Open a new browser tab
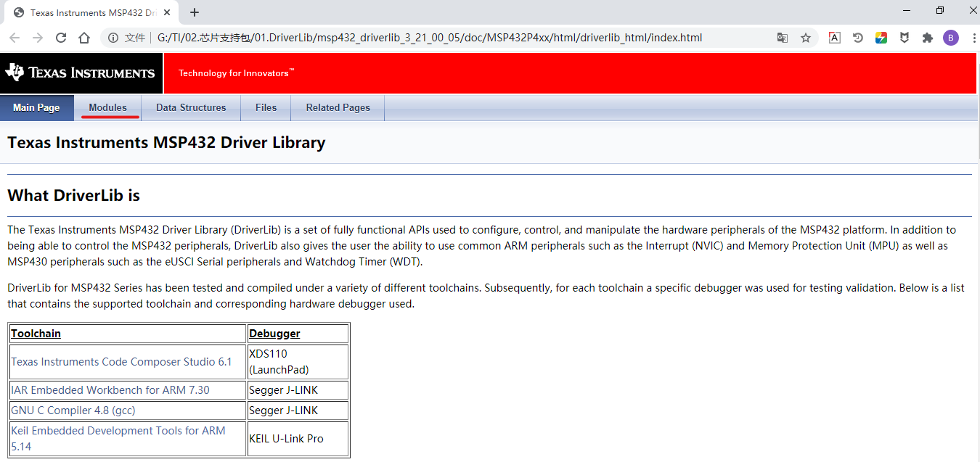 (x=195, y=12)
